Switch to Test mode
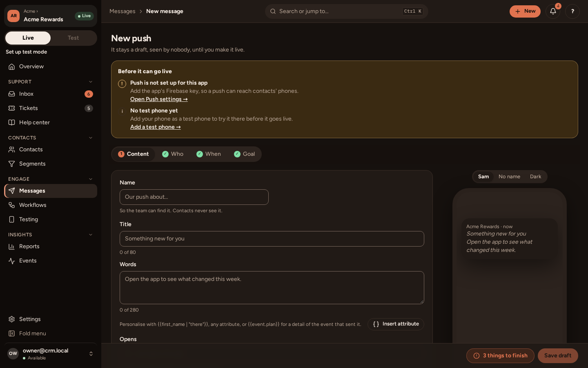The height and width of the screenshot is (368, 588). click(73, 38)
